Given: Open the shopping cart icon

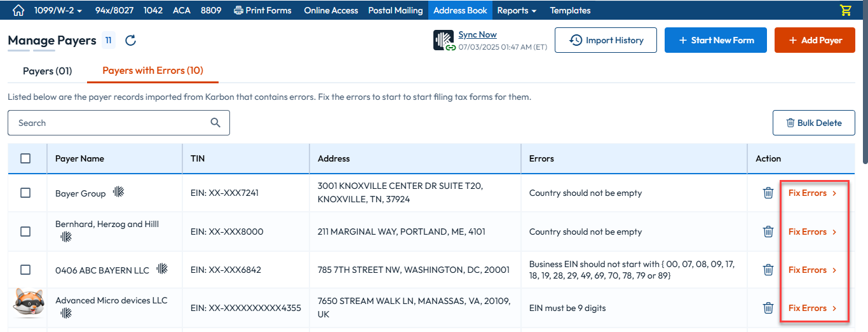Looking at the screenshot, I should 845,10.
